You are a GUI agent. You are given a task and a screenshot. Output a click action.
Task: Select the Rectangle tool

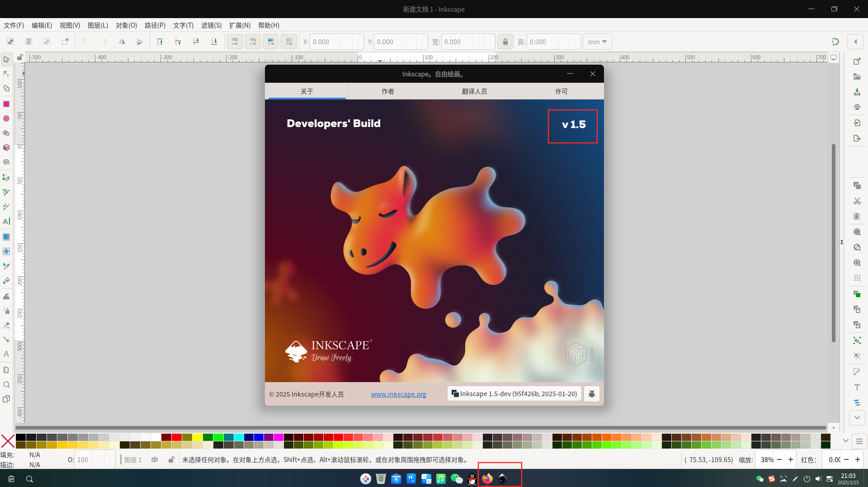[6, 104]
